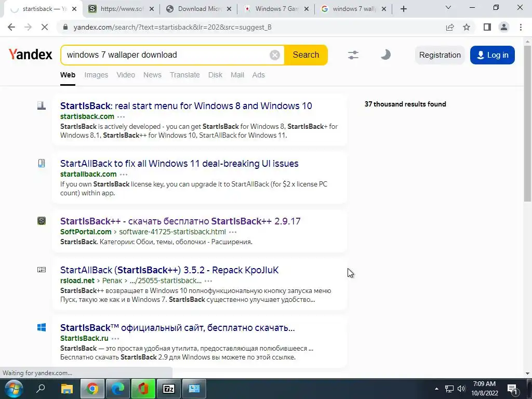
Task: Click the Log in button
Action: point(493,55)
